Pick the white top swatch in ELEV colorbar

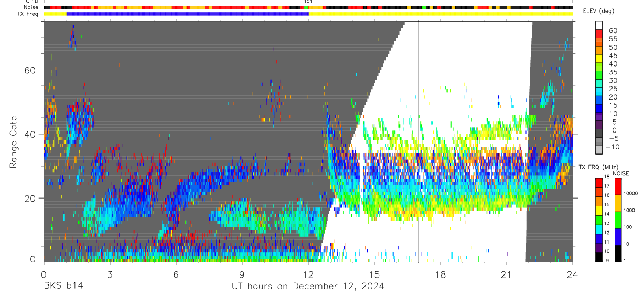(599, 25)
